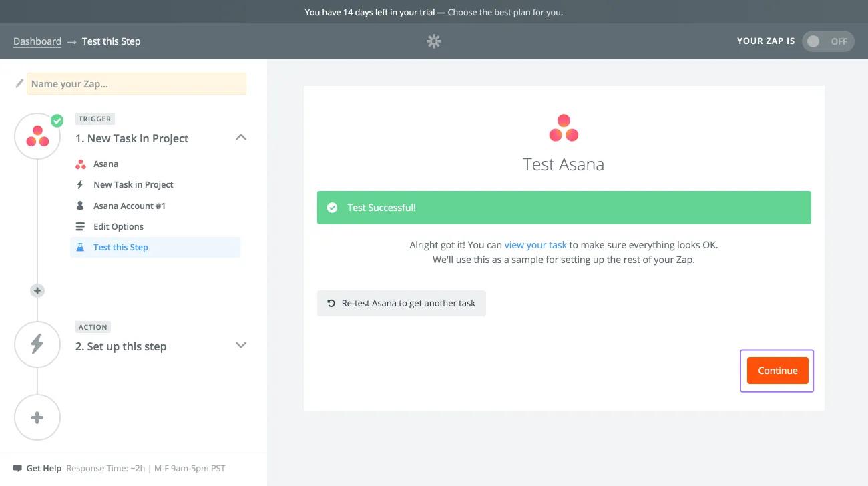This screenshot has height=486, width=868.
Task: Click the Name your Zap field
Action: tap(136, 84)
